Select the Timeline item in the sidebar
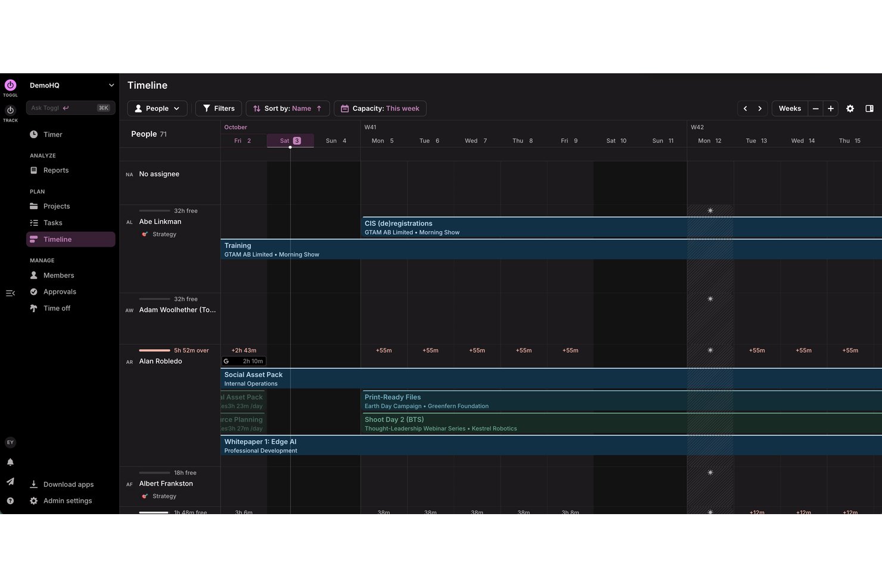This screenshot has height=588, width=882. tap(70, 239)
